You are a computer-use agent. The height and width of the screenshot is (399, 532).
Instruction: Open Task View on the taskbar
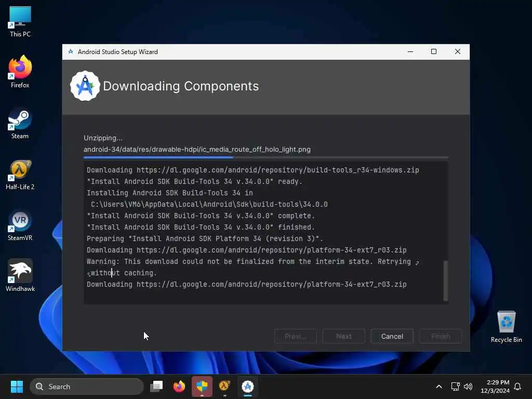(x=156, y=387)
